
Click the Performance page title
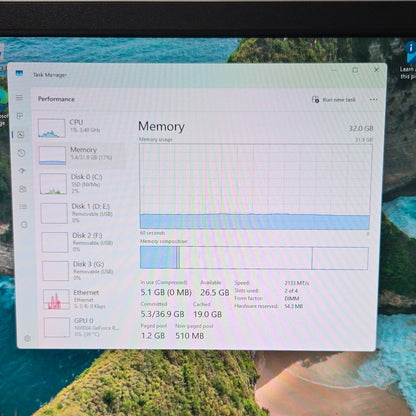coord(56,99)
